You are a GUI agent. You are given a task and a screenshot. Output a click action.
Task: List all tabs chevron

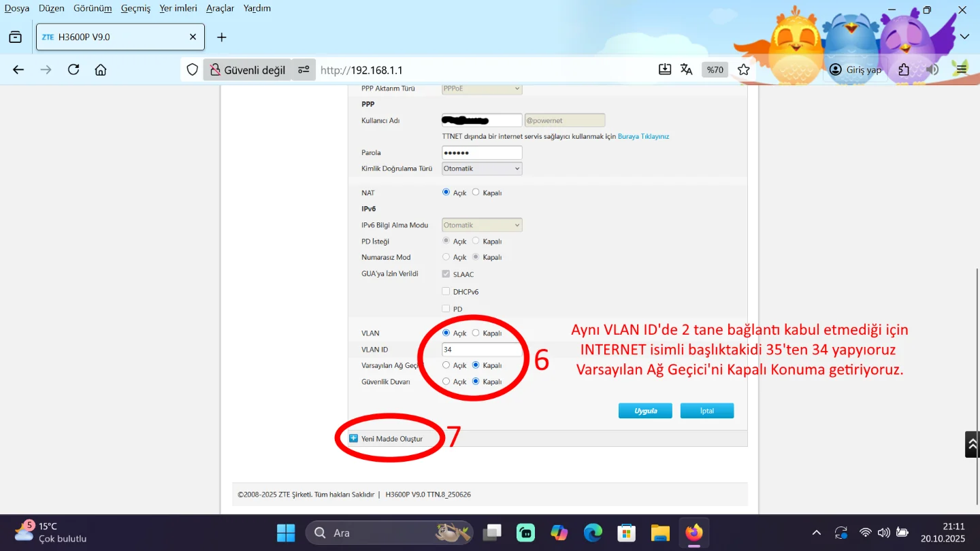click(964, 37)
